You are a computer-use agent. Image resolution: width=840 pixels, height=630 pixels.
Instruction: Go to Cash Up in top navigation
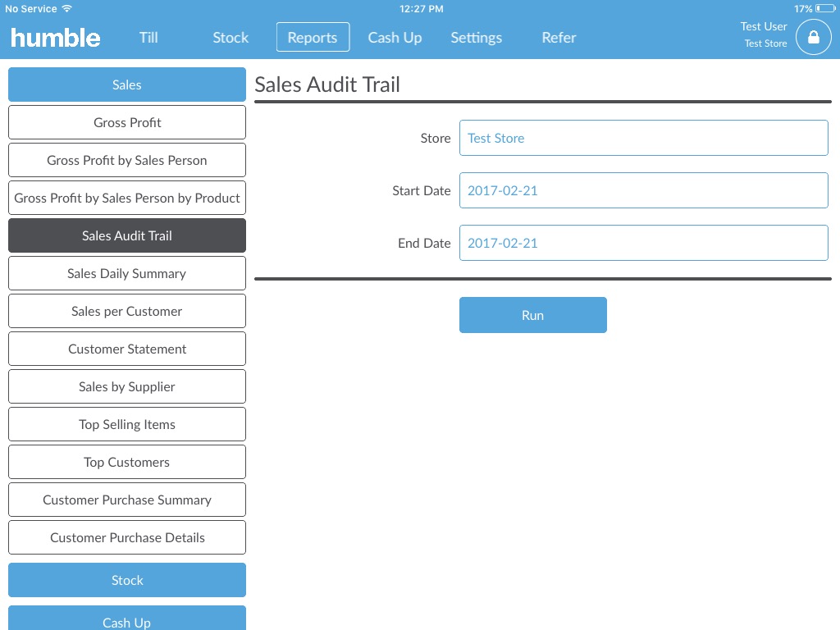click(395, 38)
